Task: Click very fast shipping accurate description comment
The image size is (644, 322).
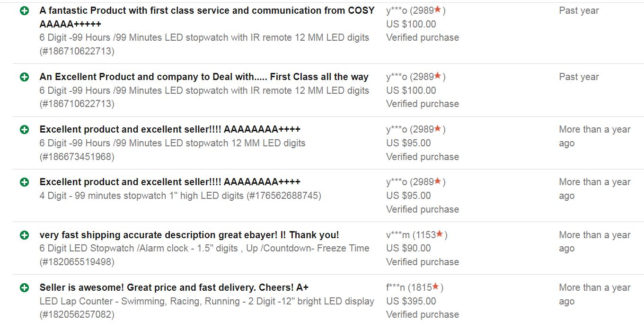Action: click(189, 235)
